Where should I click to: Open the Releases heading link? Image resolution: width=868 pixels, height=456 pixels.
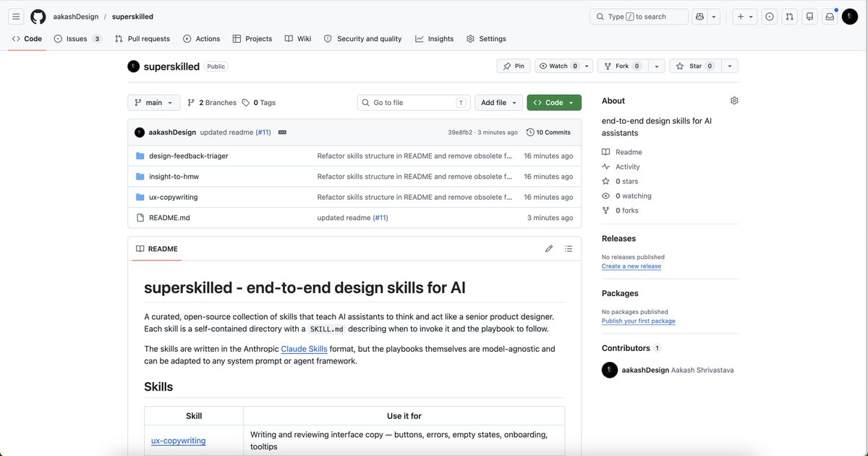point(618,238)
